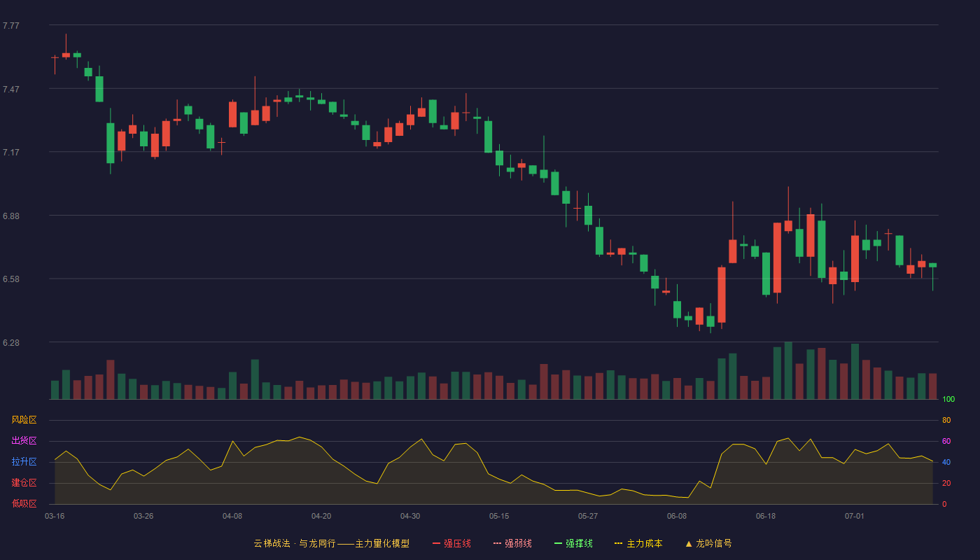Click the 建仓区 zone label
This screenshot has height=560, width=980.
point(24,483)
